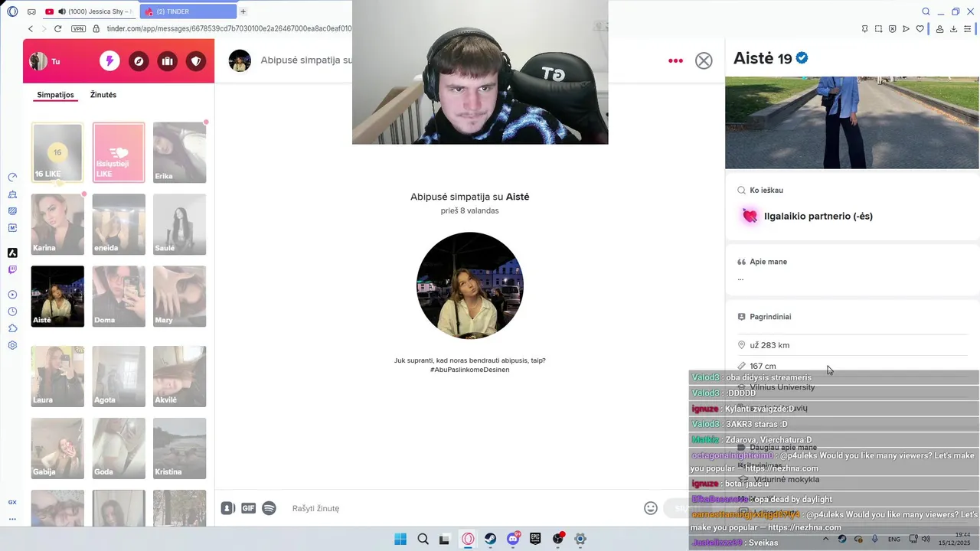Open the Extensions cube icon in sidebar

(x=12, y=328)
